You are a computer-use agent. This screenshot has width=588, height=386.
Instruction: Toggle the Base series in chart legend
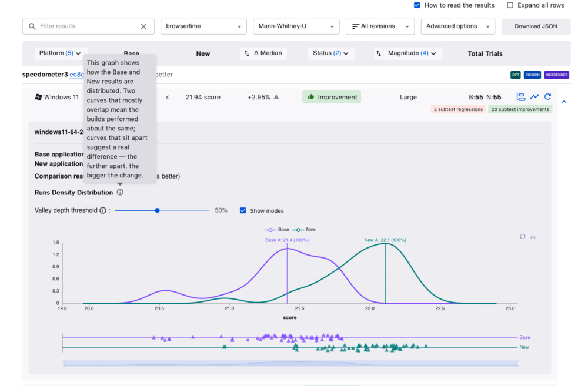tap(277, 230)
